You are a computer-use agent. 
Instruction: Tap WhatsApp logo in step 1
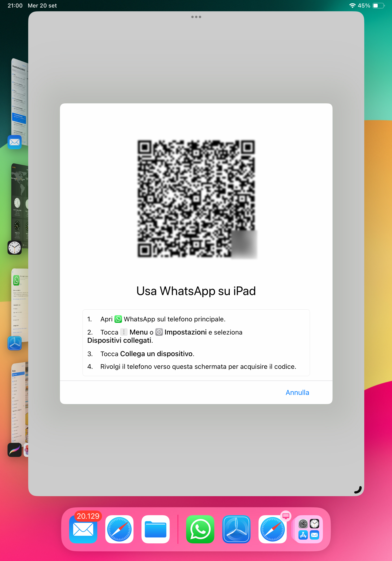[118, 319]
